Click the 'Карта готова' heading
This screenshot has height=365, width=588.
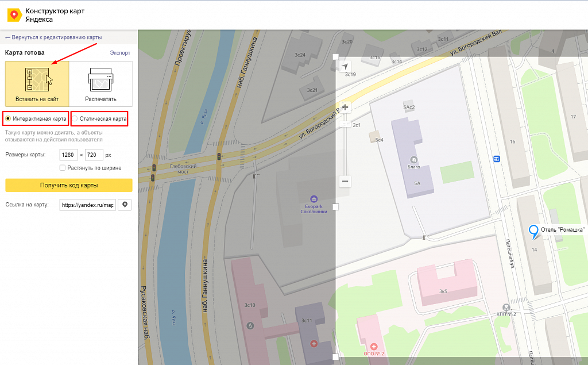click(x=25, y=52)
